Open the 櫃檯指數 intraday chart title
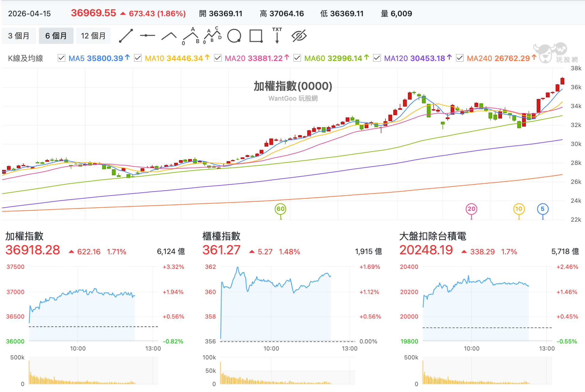This screenshot has width=585, height=392. (222, 236)
